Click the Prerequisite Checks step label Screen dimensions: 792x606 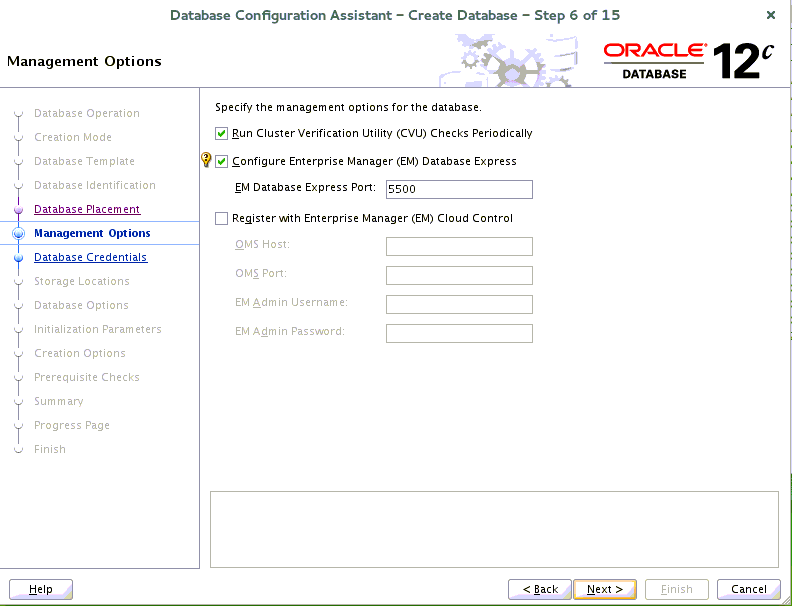coord(87,377)
